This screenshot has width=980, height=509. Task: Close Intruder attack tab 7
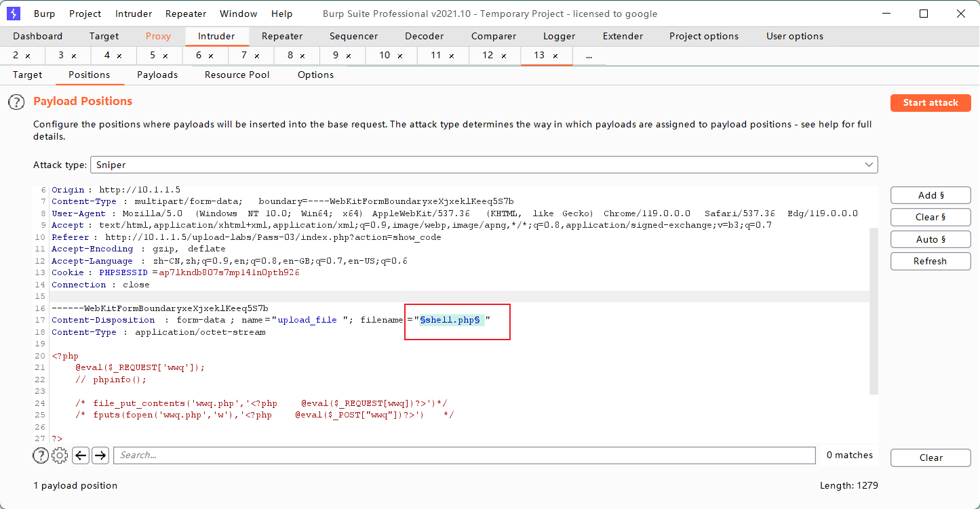257,56
